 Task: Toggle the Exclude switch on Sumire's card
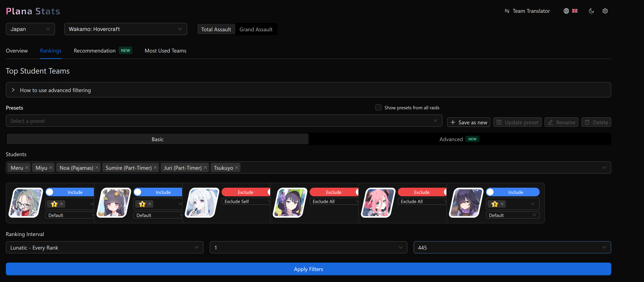pos(334,192)
